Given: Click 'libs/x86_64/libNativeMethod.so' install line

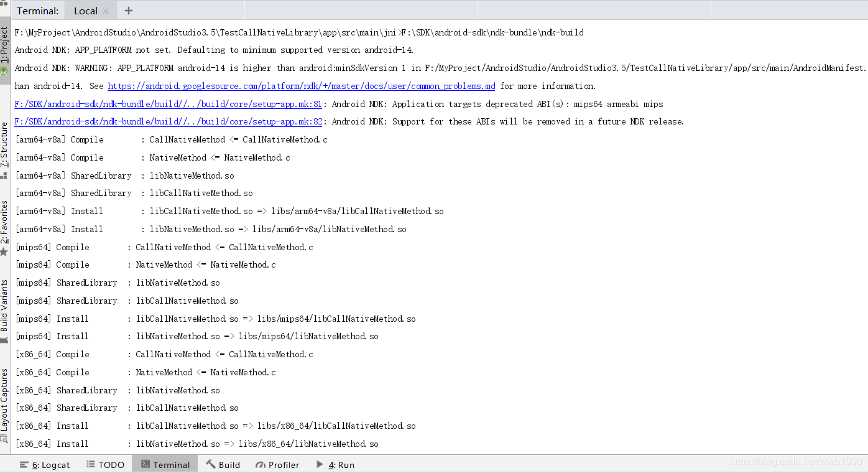Looking at the screenshot, I should point(196,444).
